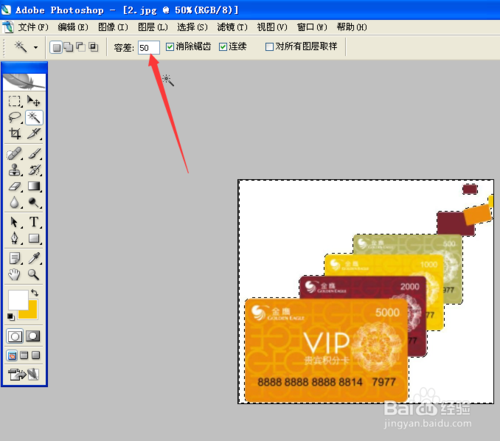Open the 文件(F) menu
The width and height of the screenshot is (500, 441).
tap(33, 27)
